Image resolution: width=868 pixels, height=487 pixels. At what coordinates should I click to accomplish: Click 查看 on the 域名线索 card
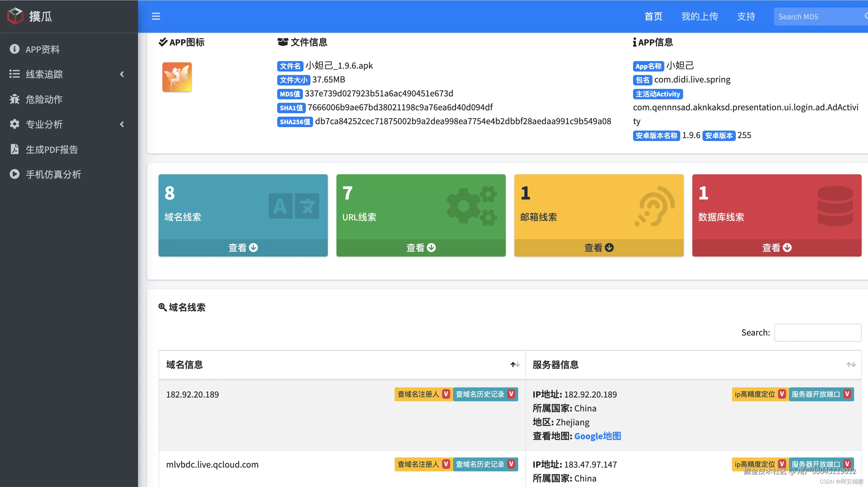pyautogui.click(x=243, y=248)
